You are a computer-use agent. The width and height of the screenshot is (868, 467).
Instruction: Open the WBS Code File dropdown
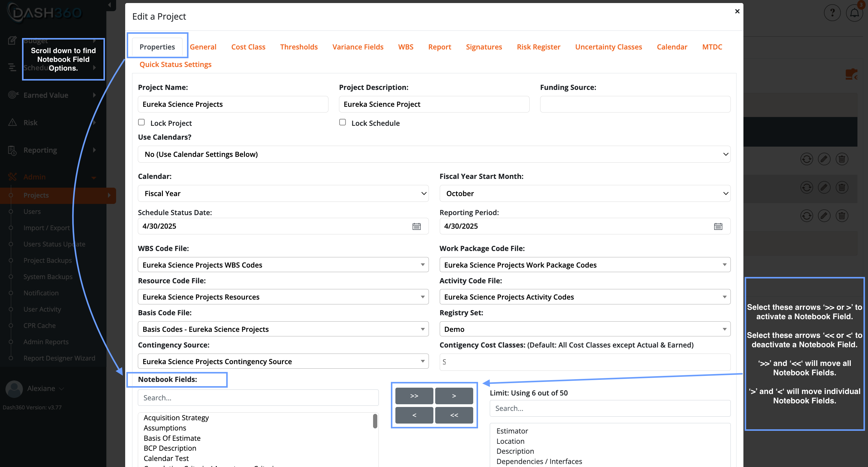pyautogui.click(x=283, y=265)
